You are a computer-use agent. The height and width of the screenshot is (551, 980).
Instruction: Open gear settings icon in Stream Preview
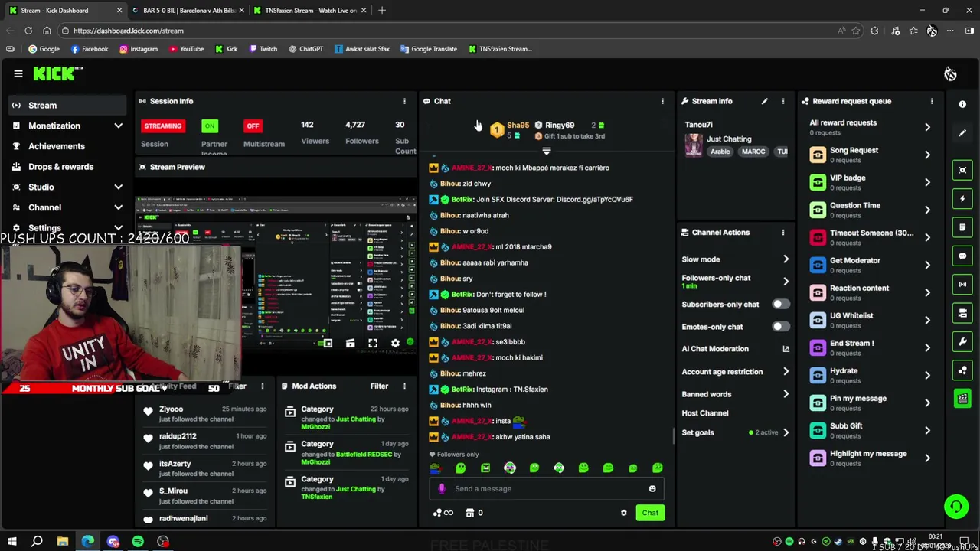(x=395, y=344)
